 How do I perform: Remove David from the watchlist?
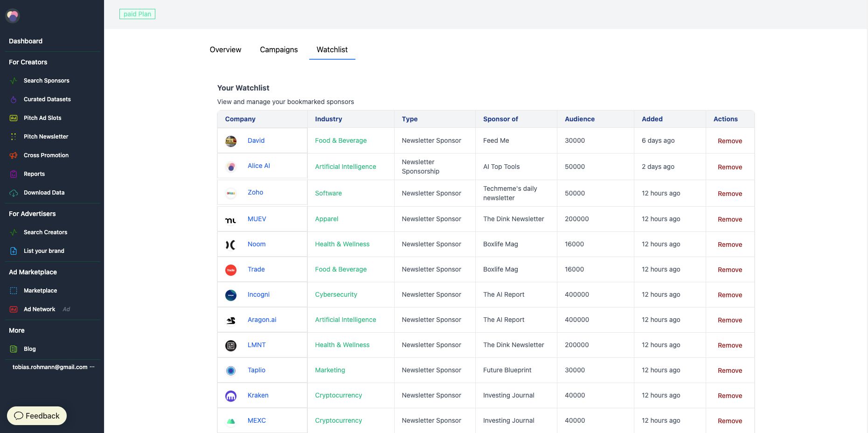(729, 141)
